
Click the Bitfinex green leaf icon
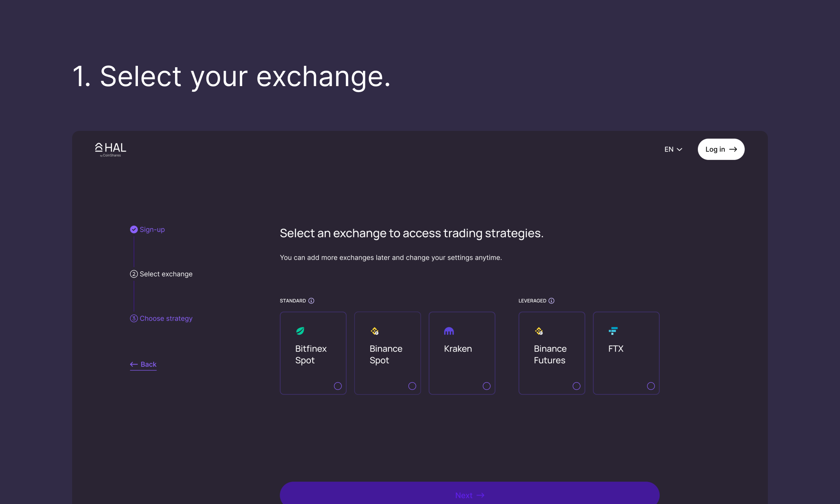point(300,331)
